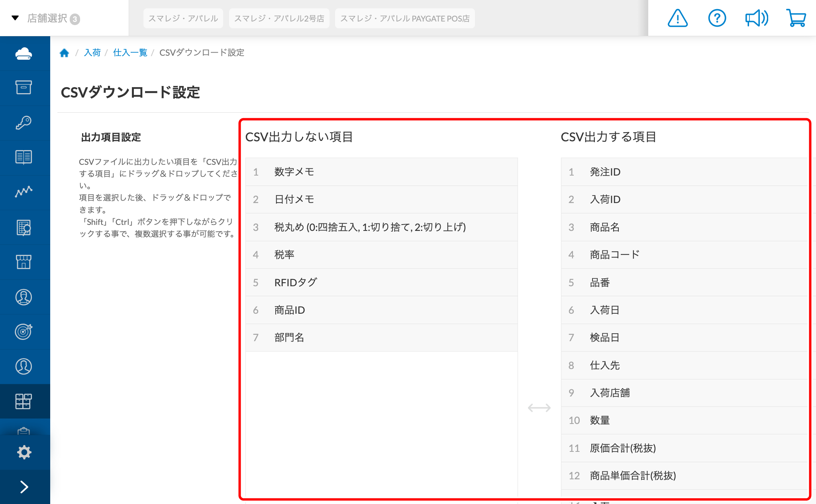Select 部門名 in non-output list
The image size is (816, 504).
(x=382, y=338)
